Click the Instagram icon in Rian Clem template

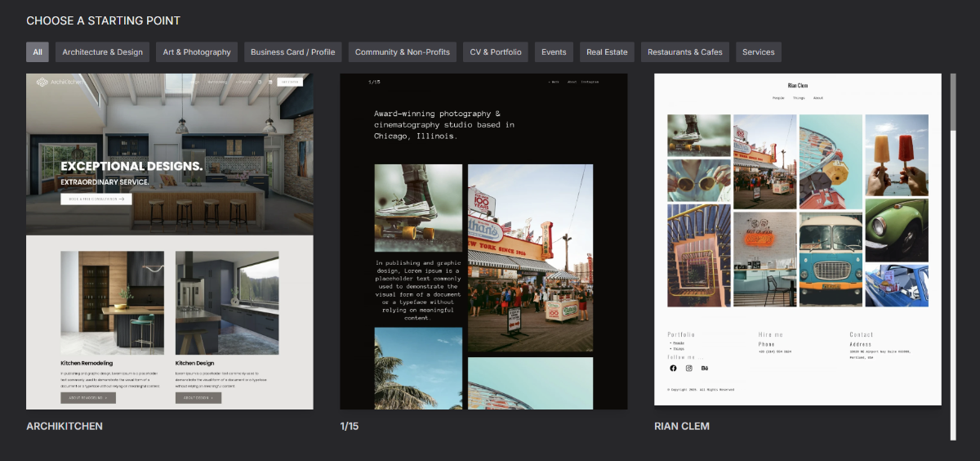coord(688,368)
